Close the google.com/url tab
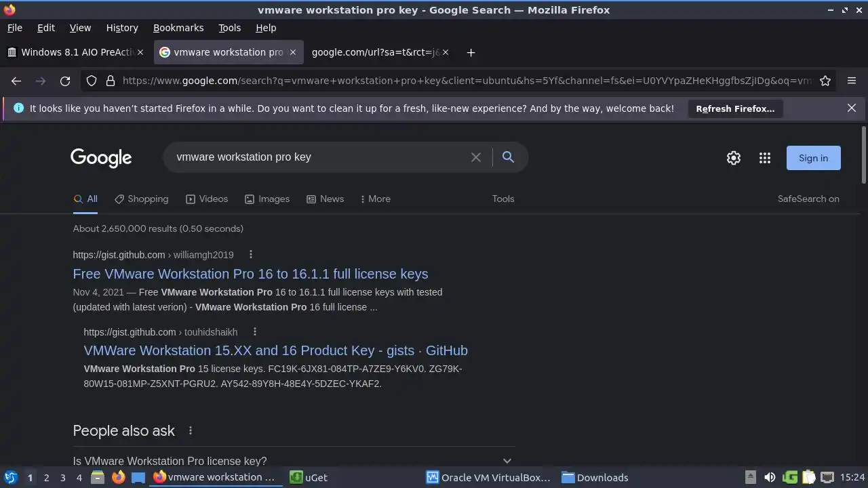 pyautogui.click(x=446, y=52)
